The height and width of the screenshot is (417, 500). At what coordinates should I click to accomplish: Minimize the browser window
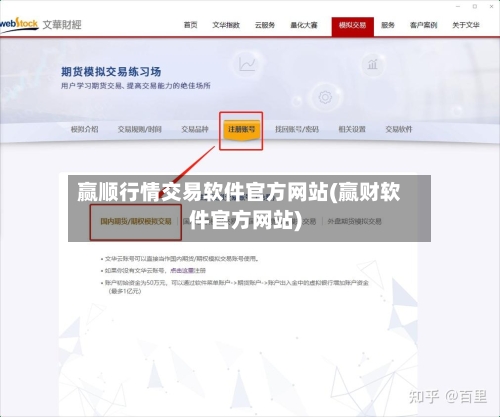pos(458,6)
